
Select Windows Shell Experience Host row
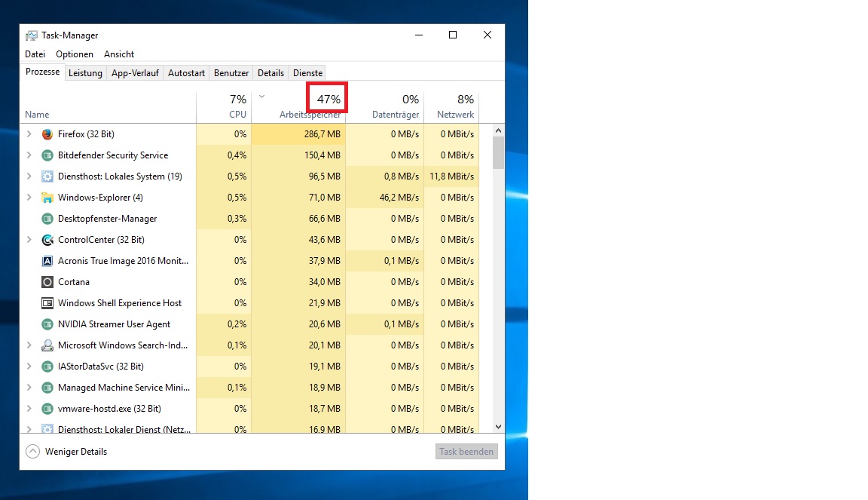coord(249,302)
